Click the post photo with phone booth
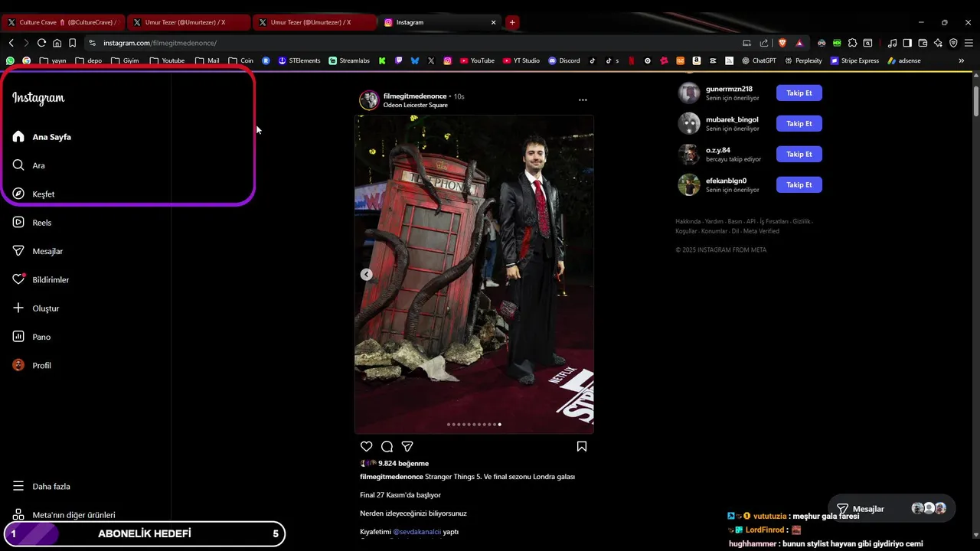This screenshot has height=551, width=980. (474, 275)
